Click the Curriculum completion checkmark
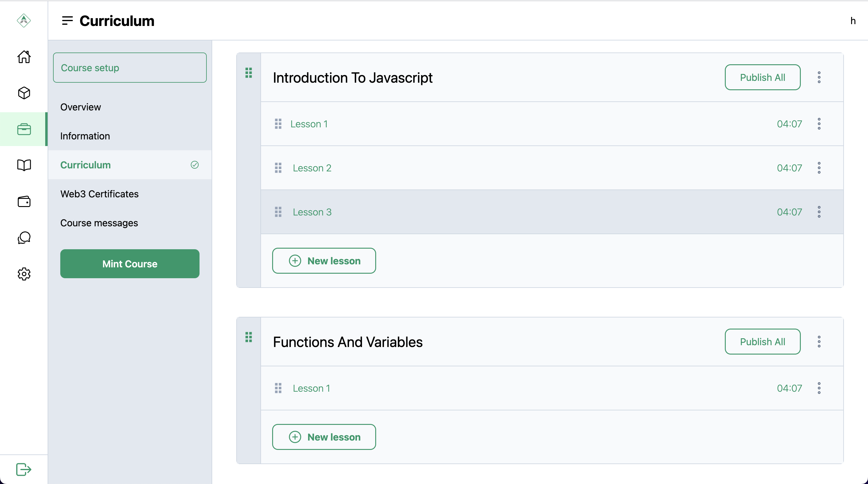The width and height of the screenshot is (868, 484). click(x=194, y=164)
